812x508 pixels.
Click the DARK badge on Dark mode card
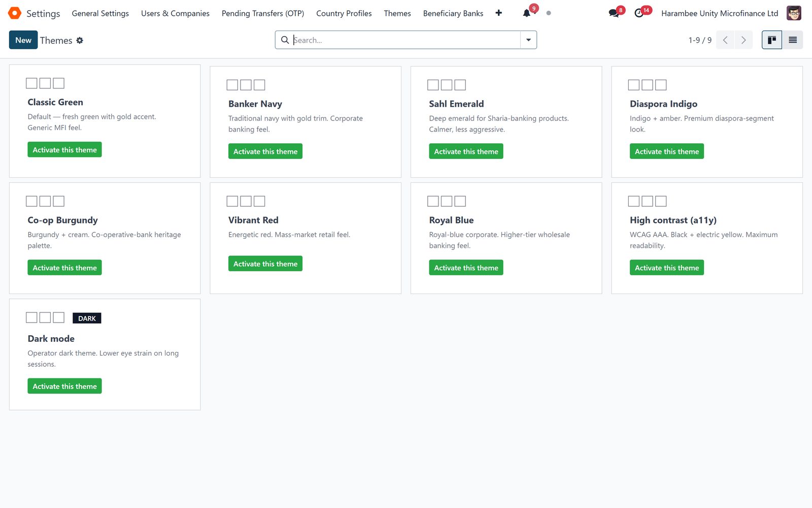coord(87,319)
